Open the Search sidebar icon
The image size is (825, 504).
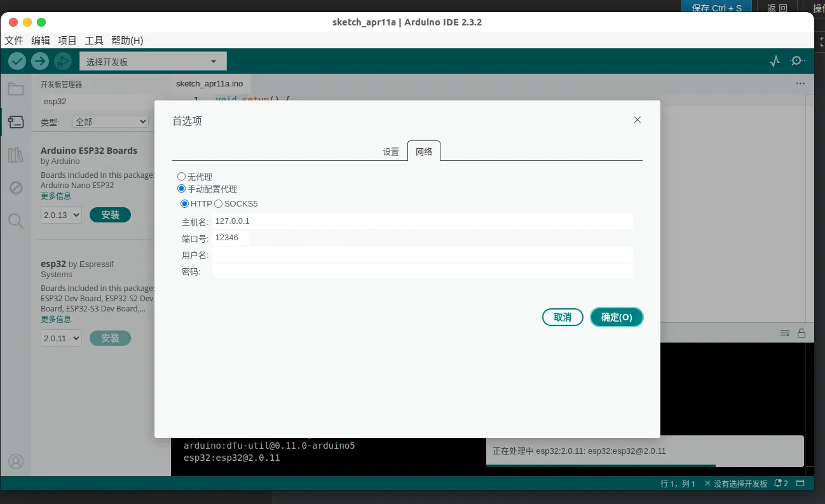(16, 221)
